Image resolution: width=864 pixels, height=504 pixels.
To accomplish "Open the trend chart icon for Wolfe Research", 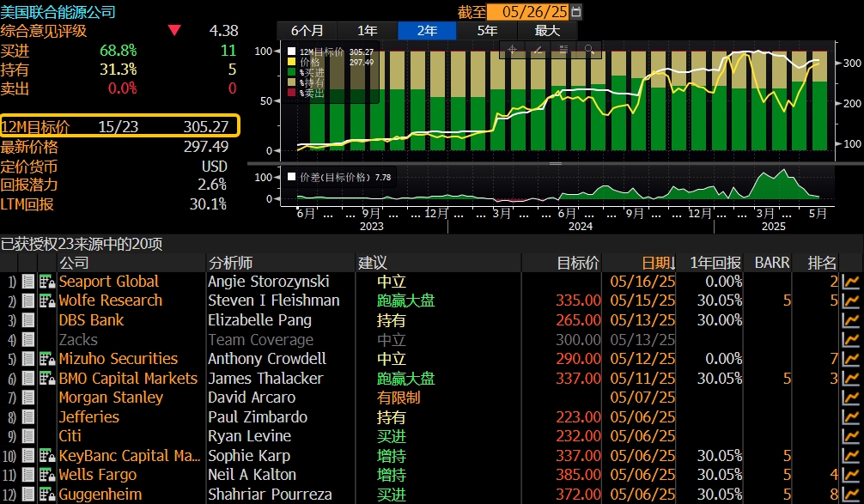I will [x=851, y=301].
